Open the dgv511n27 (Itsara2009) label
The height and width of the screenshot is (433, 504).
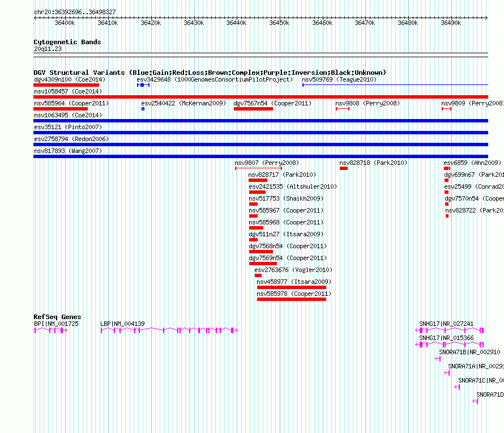[286, 234]
